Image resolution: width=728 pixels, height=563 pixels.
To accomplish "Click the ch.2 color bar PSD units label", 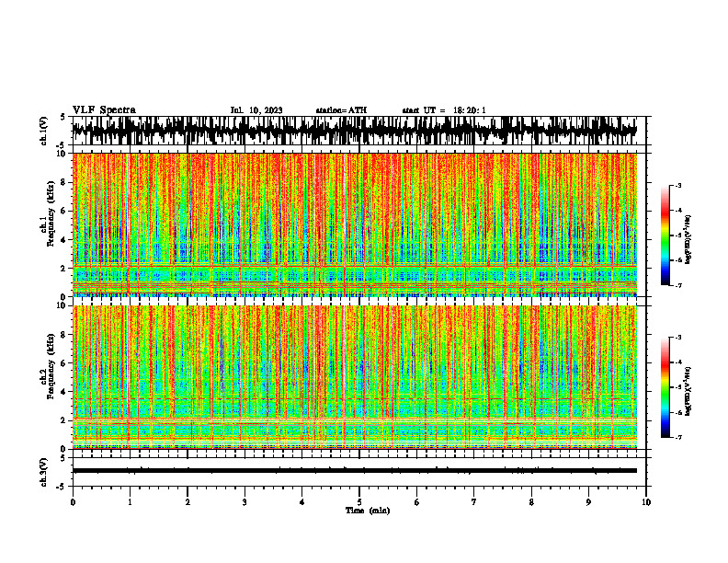I will click(x=688, y=390).
